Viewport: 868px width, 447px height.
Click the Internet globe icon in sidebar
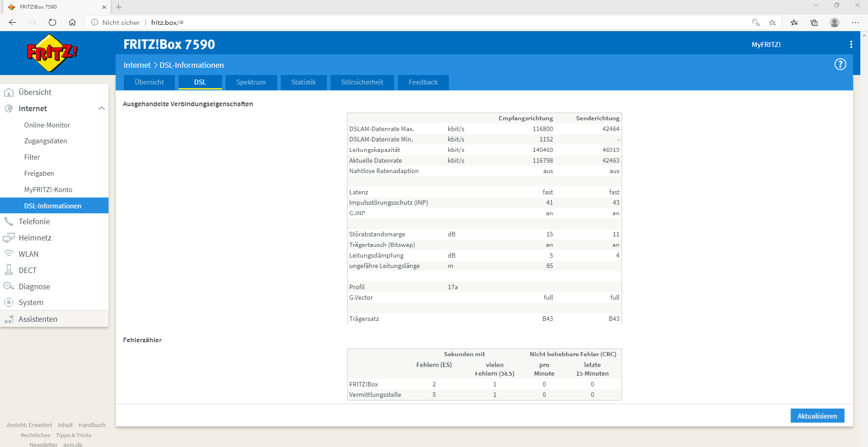click(x=9, y=108)
